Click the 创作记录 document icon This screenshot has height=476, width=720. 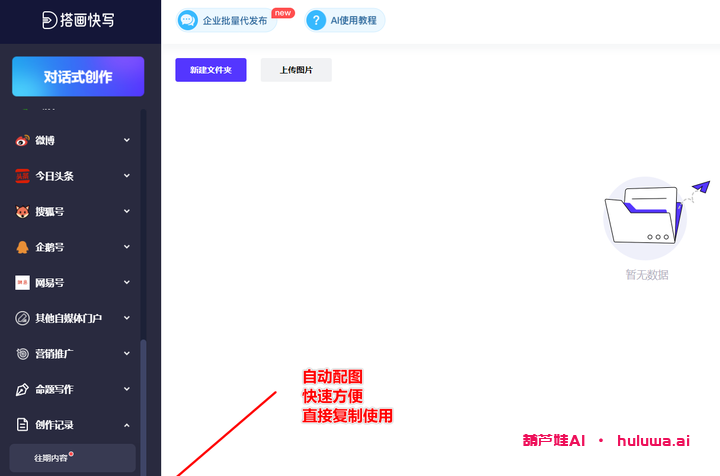coord(23,425)
